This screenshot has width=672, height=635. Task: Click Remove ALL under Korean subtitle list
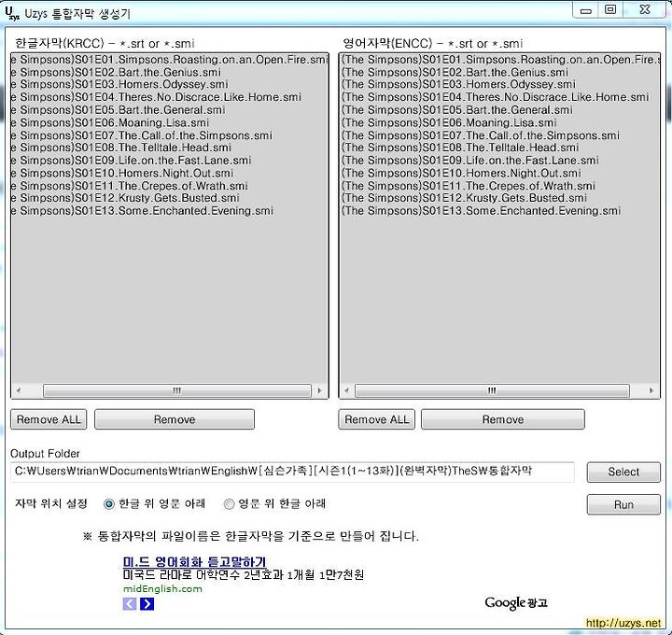pos(49,419)
